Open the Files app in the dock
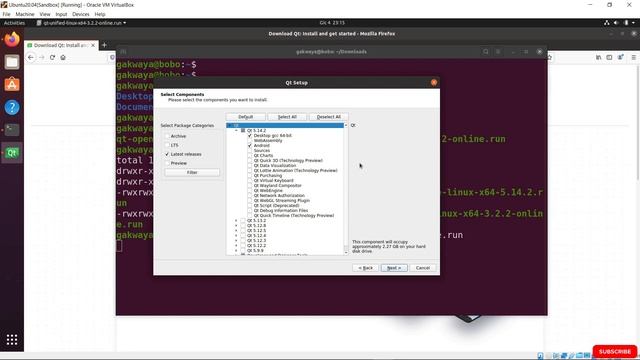640x360 pixels. click(x=12, y=62)
